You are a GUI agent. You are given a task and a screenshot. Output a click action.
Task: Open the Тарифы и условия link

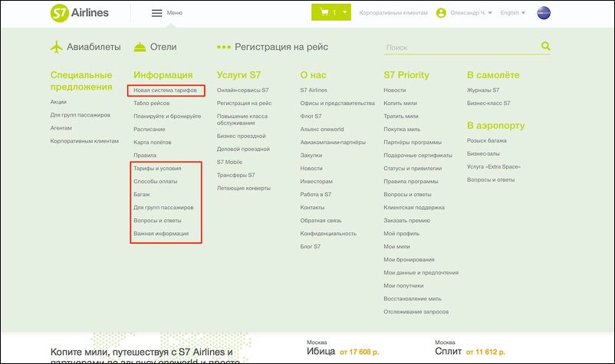pos(157,169)
